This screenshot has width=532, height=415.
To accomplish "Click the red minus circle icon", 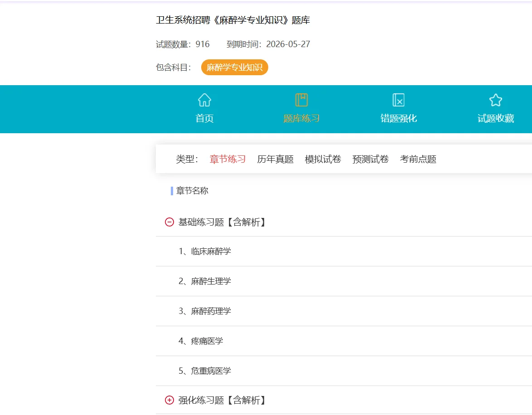I will 169,222.
